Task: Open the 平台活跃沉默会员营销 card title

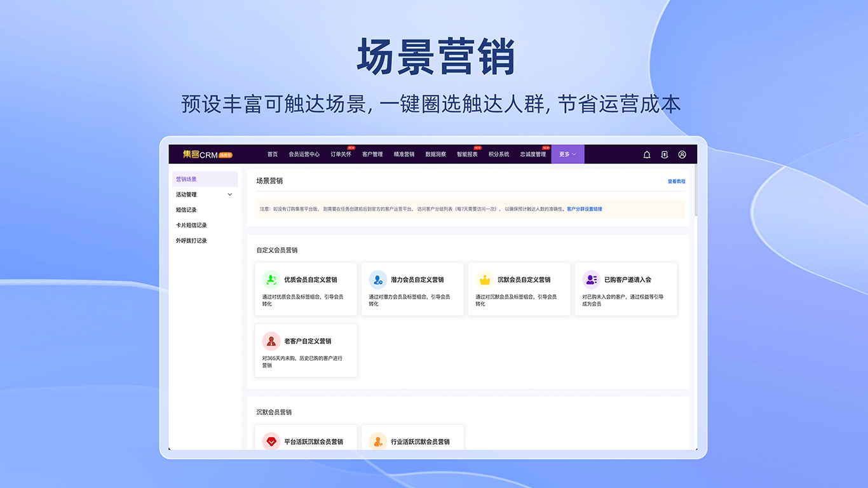Action: [314, 442]
